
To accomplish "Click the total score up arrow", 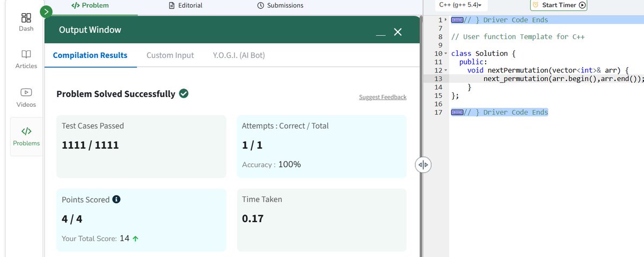I will click(135, 239).
